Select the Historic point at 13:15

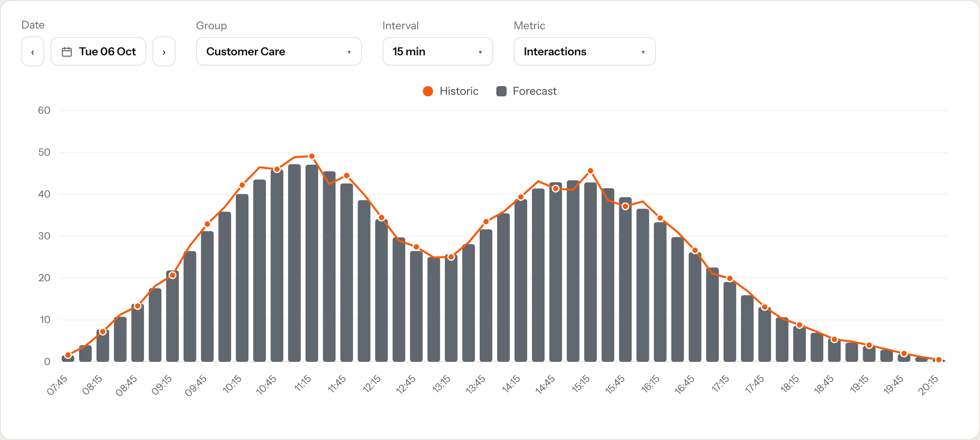coord(451,257)
